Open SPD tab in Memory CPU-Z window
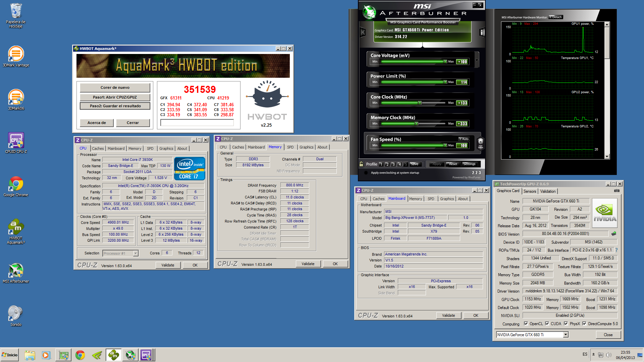Screen dimensions: 644x362 tap(290, 147)
